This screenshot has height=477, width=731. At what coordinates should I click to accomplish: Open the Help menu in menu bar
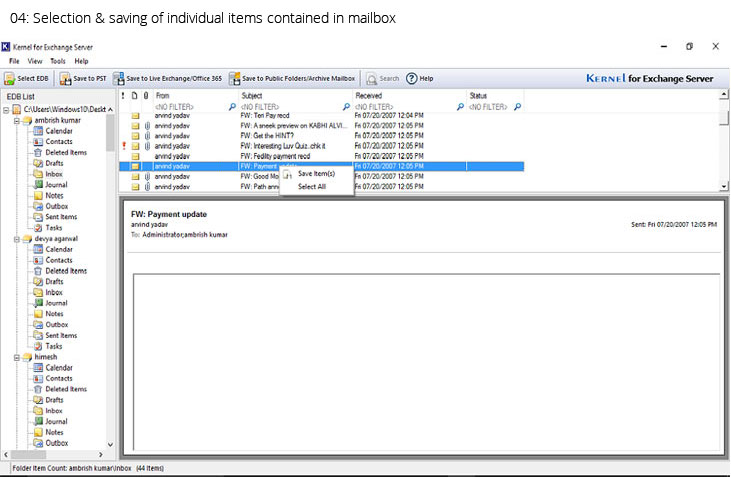(81, 61)
